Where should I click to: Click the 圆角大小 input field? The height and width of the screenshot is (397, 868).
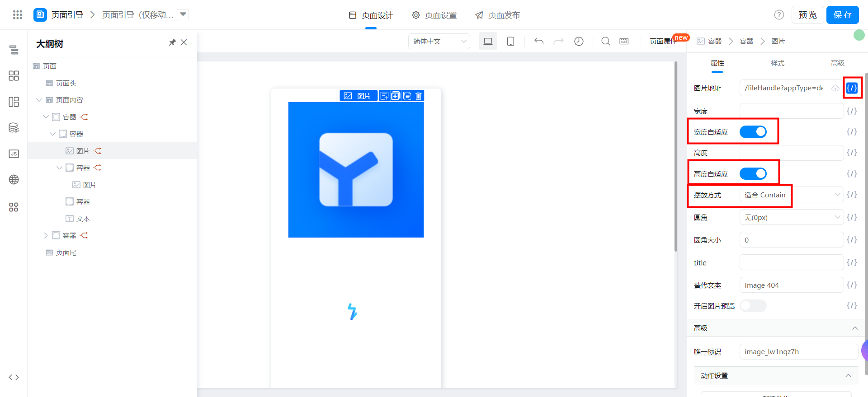coord(792,240)
